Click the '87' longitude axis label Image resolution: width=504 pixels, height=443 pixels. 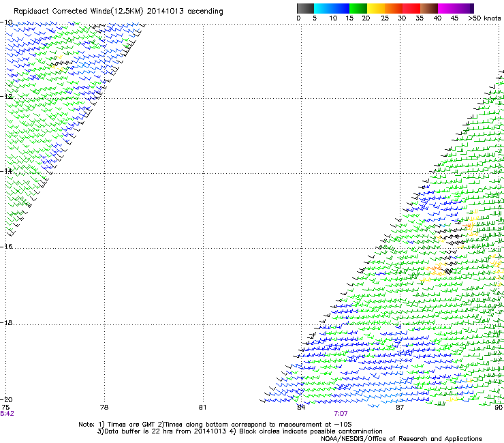(x=400, y=408)
